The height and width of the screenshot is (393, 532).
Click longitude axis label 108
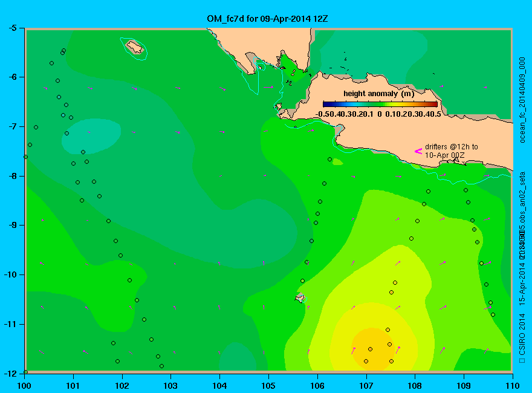point(415,386)
